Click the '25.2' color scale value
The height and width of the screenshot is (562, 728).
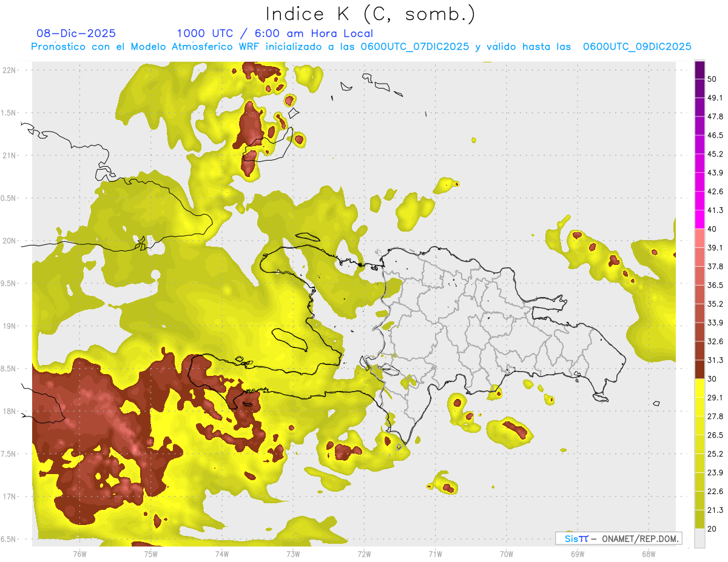[x=715, y=454]
